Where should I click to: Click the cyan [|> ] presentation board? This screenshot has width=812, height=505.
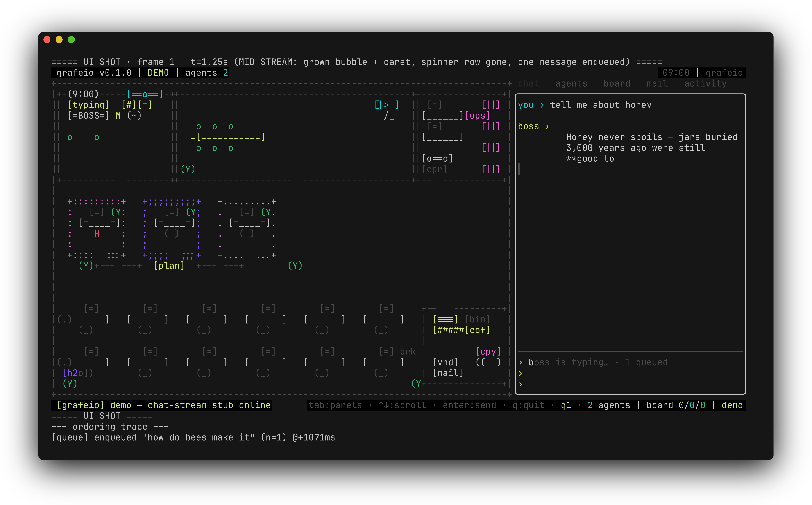pos(387,105)
